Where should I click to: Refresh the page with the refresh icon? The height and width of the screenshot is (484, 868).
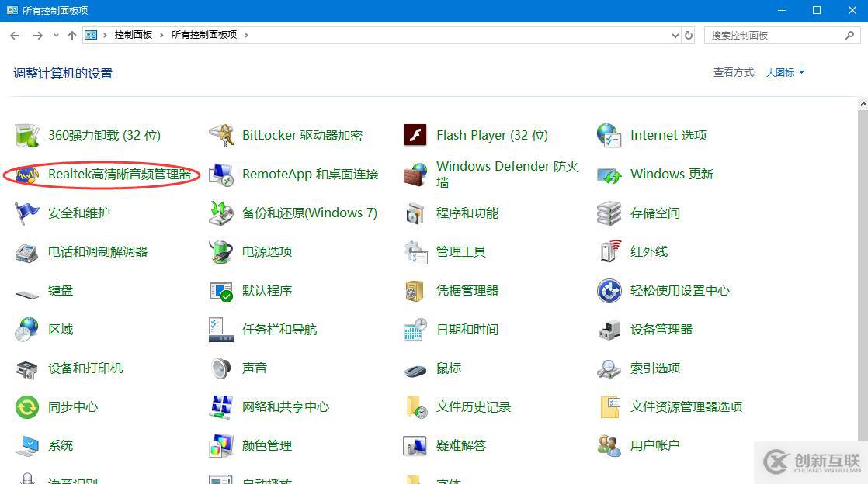click(689, 35)
